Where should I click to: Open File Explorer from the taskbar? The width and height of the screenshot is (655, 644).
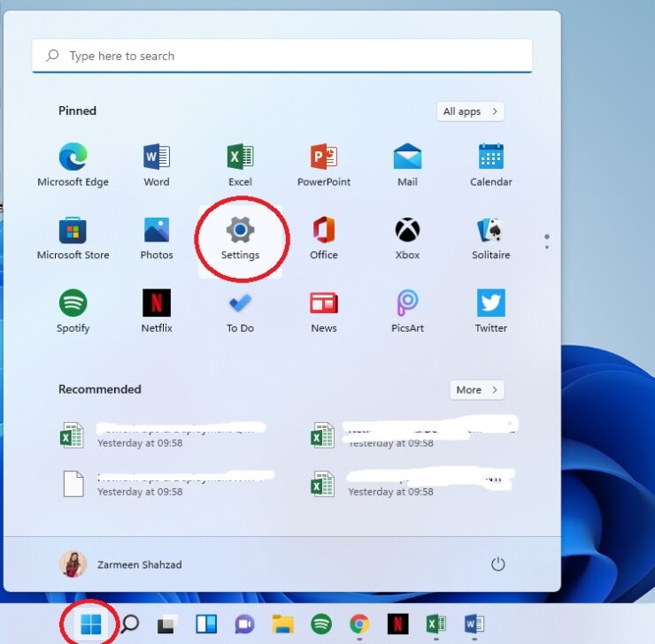click(283, 625)
